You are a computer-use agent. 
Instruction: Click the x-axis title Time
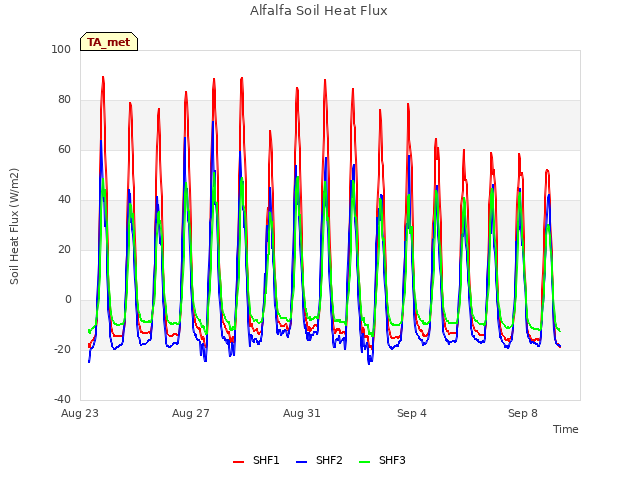(566, 429)
